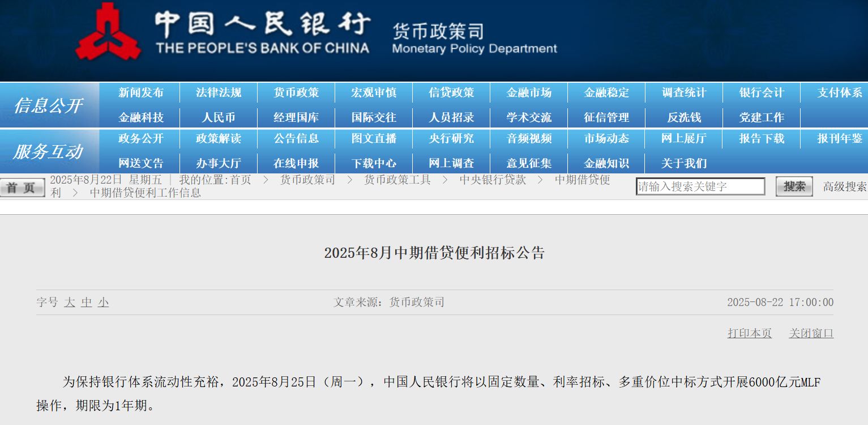Screen dimensions: 868x425
Task: Select large font size 大
Action: [70, 303]
